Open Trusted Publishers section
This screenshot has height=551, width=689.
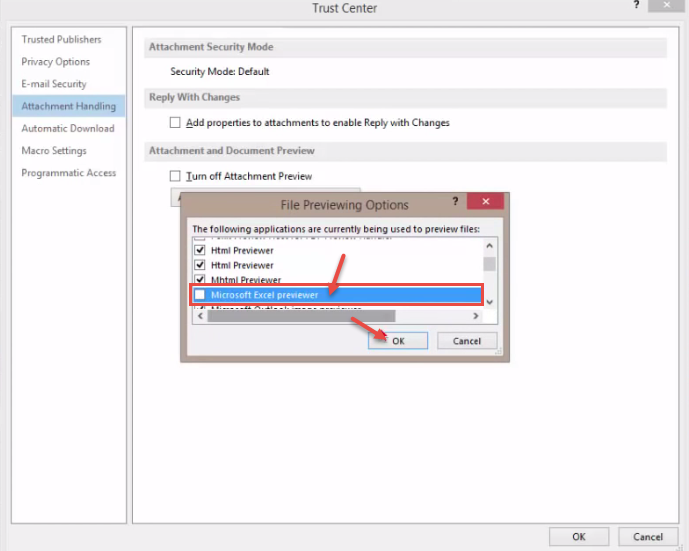coord(61,40)
